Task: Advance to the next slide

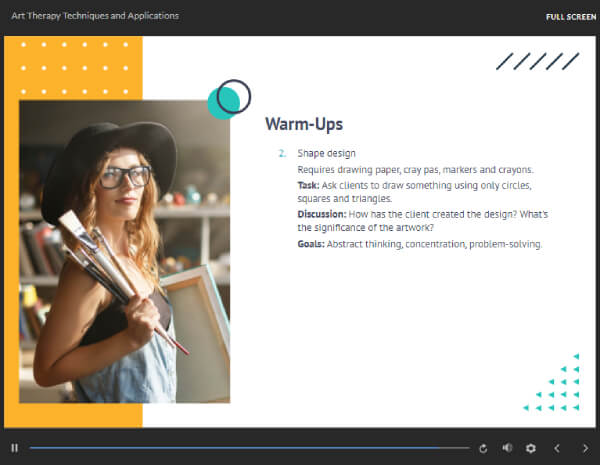Action: 585,448
